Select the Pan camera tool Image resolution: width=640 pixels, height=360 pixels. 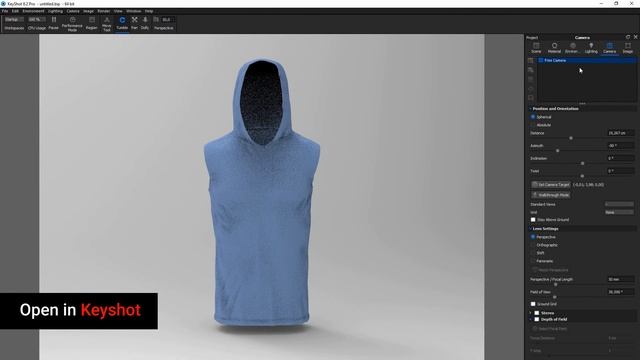tap(134, 20)
